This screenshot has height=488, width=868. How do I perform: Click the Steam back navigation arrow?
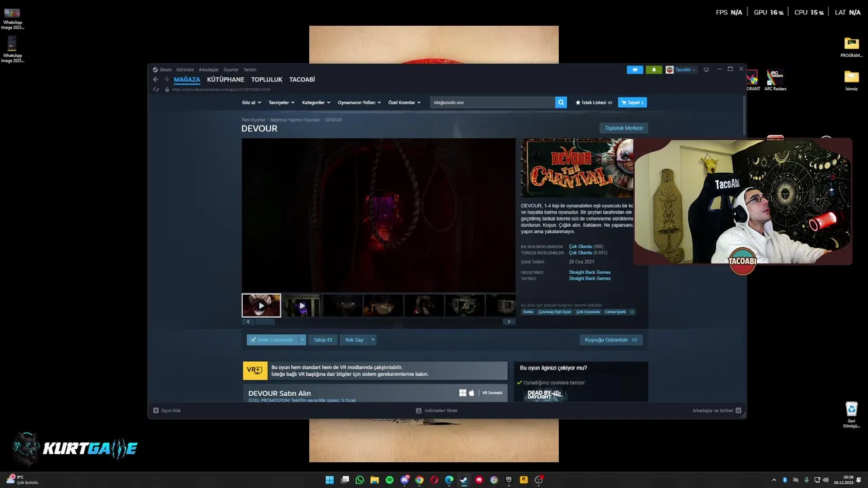point(155,79)
